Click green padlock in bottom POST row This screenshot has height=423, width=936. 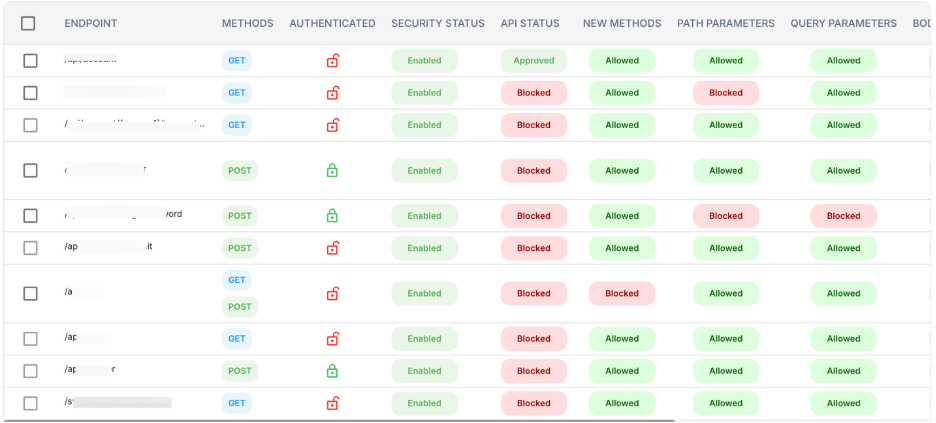(x=332, y=371)
